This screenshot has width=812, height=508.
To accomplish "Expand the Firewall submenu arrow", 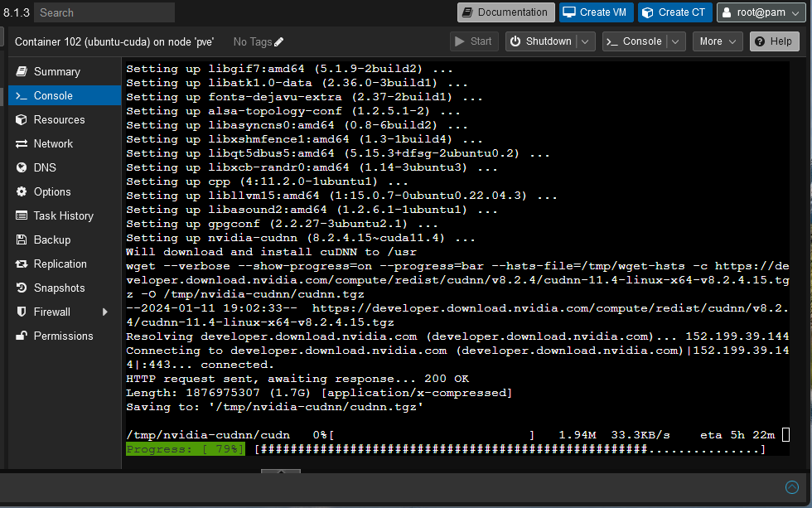I will click(x=105, y=312).
